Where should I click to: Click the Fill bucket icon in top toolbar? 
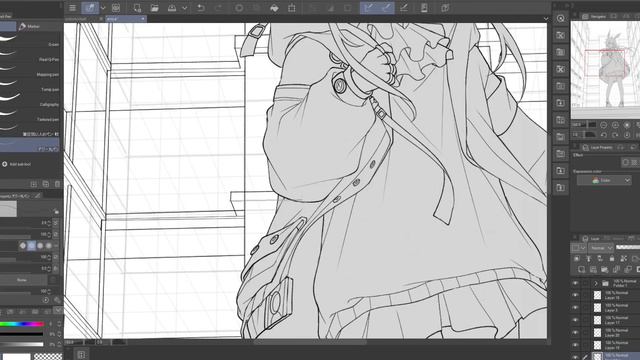click(274, 8)
